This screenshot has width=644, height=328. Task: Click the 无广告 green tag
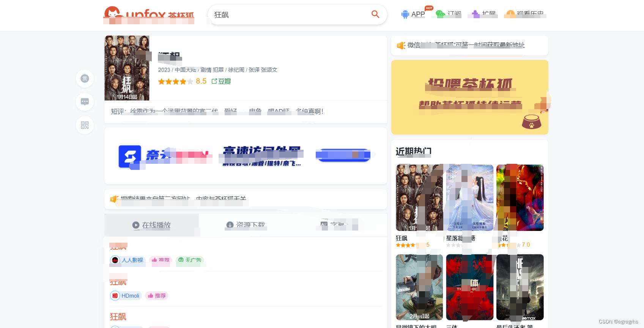[x=190, y=260]
